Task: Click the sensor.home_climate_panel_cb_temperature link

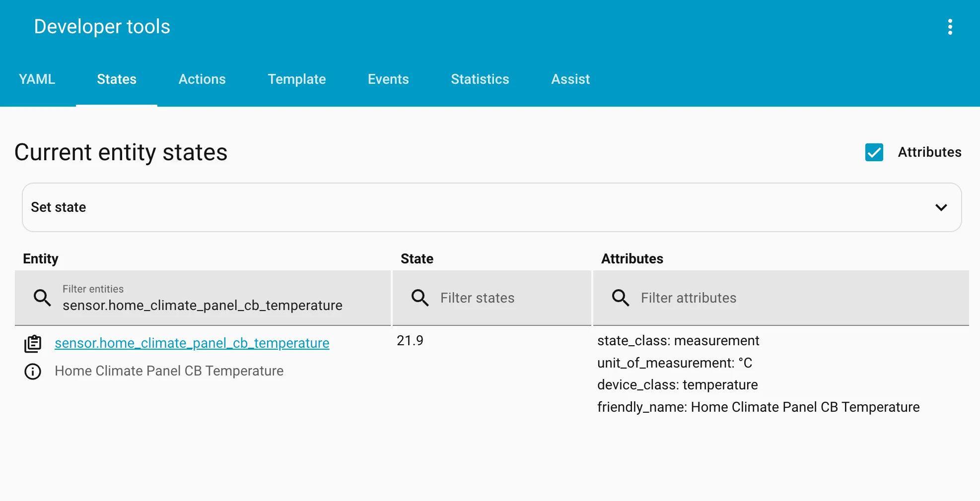Action: 192,343
